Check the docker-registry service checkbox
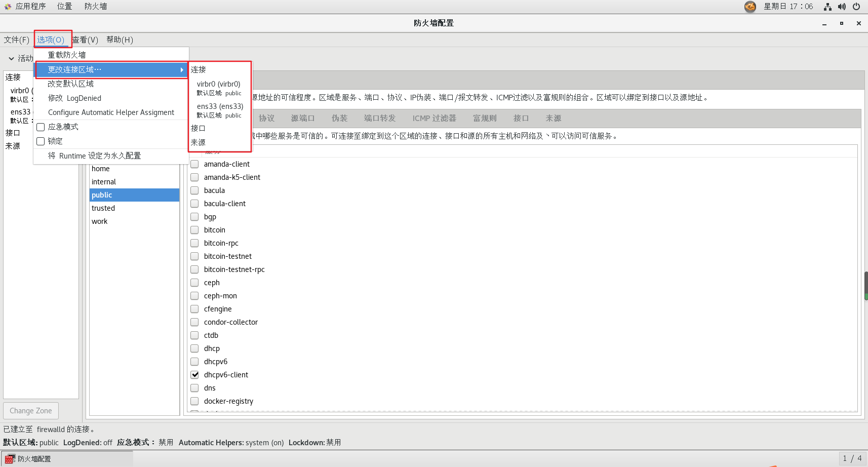The width and height of the screenshot is (868, 467). pos(194,401)
